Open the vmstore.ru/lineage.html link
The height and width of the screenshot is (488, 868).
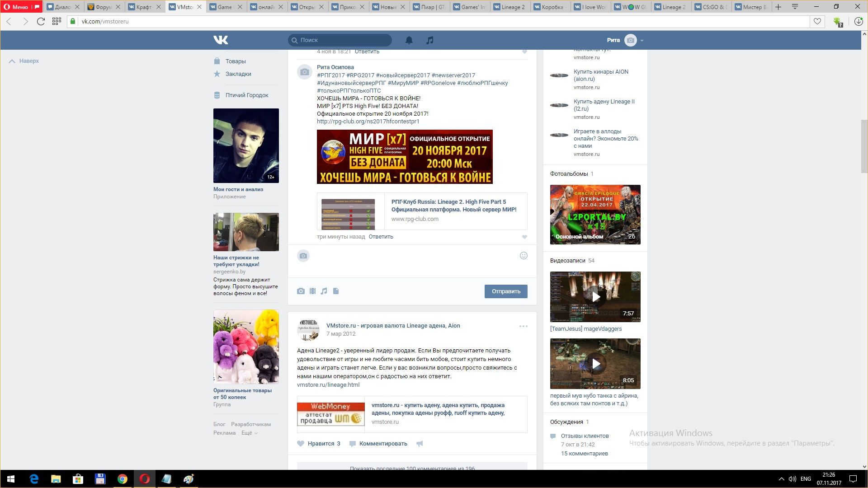328,385
